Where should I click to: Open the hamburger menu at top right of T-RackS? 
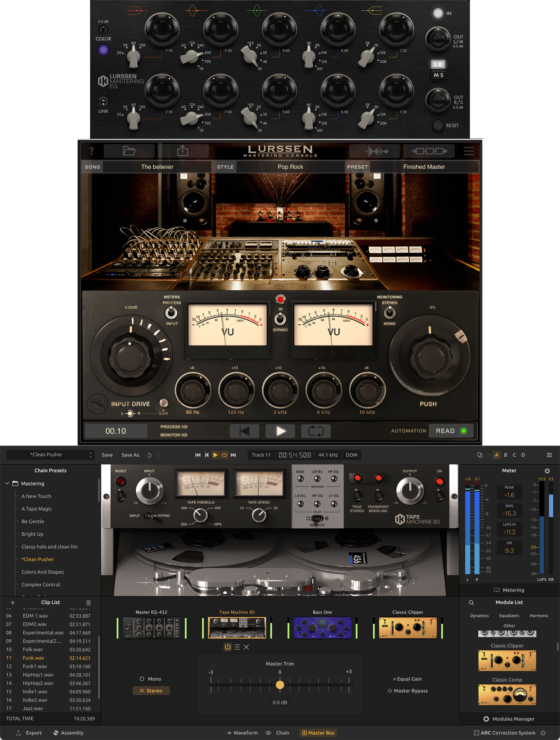click(x=549, y=455)
